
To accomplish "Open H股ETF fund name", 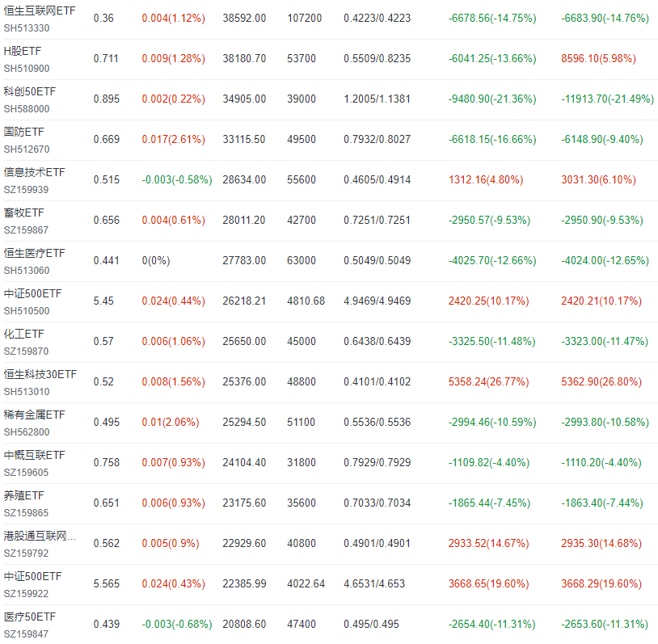I will tap(23, 51).
